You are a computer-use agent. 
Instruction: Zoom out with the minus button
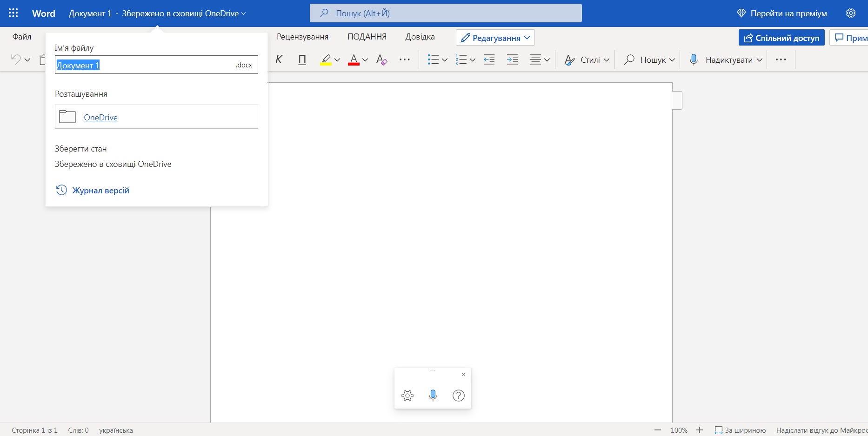658,430
